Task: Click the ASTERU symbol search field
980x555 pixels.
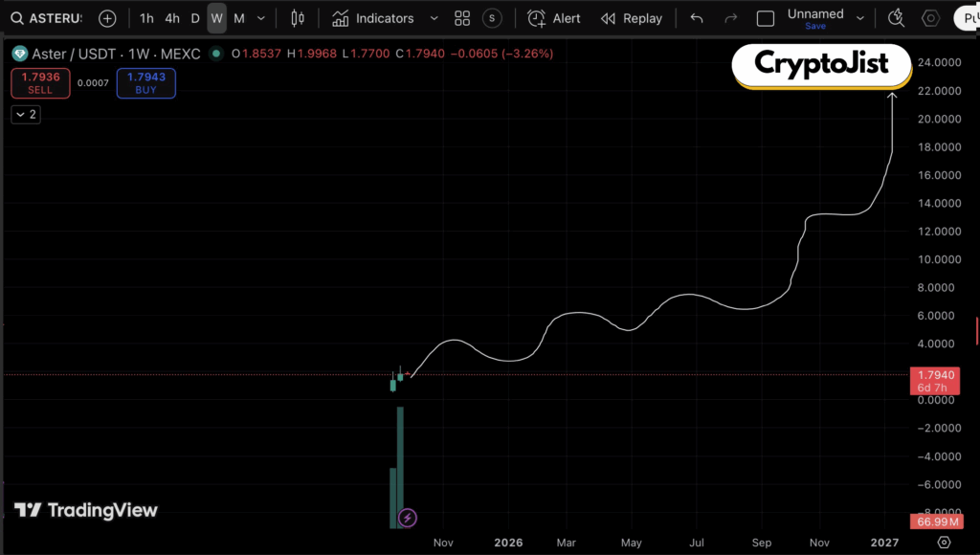Action: point(48,18)
